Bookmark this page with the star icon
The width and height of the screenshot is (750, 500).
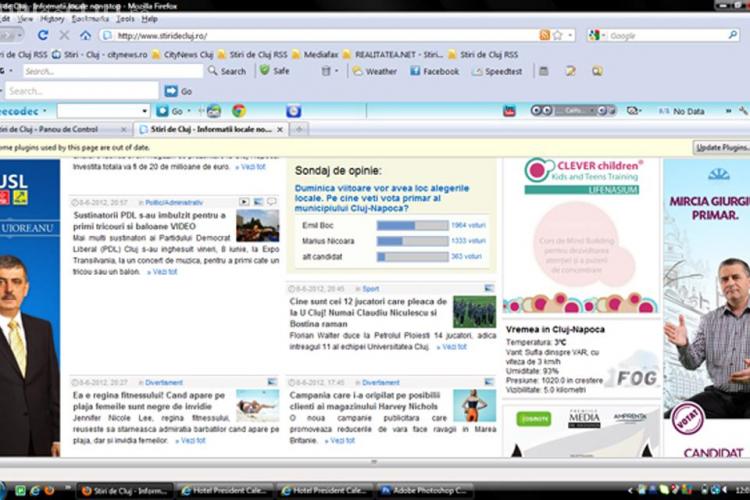click(x=557, y=35)
